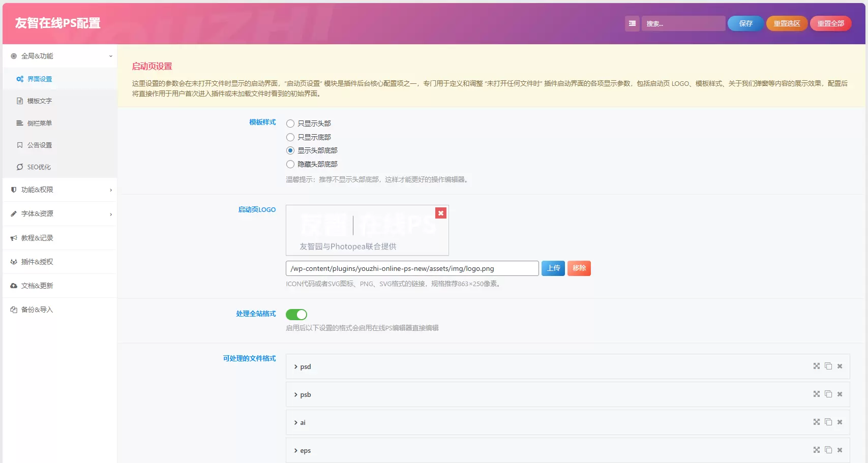Open the 侧栏菜单 submenu item

60,123
